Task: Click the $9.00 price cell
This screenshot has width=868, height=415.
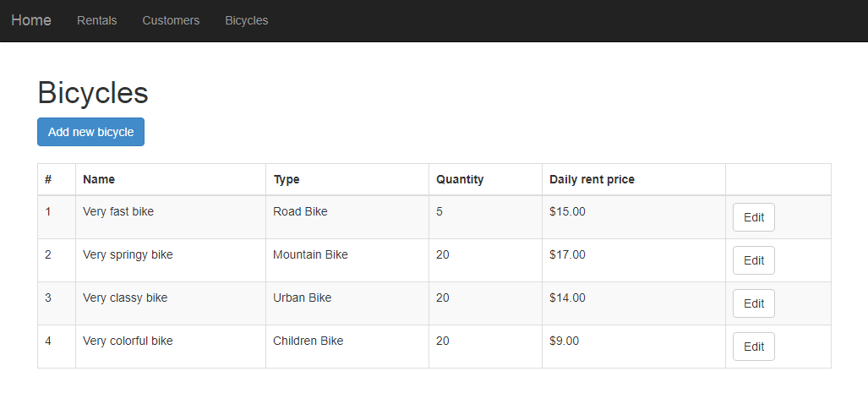Action: pyautogui.click(x=564, y=341)
